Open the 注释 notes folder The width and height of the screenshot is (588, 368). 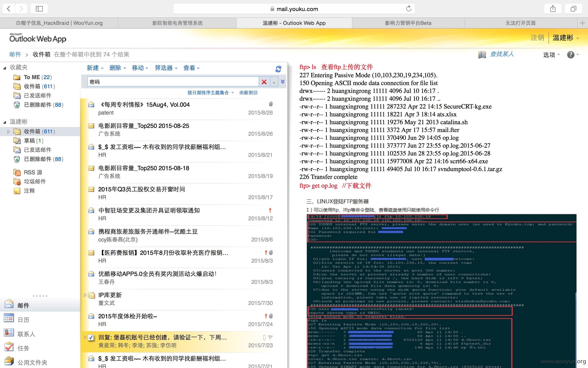point(24,191)
